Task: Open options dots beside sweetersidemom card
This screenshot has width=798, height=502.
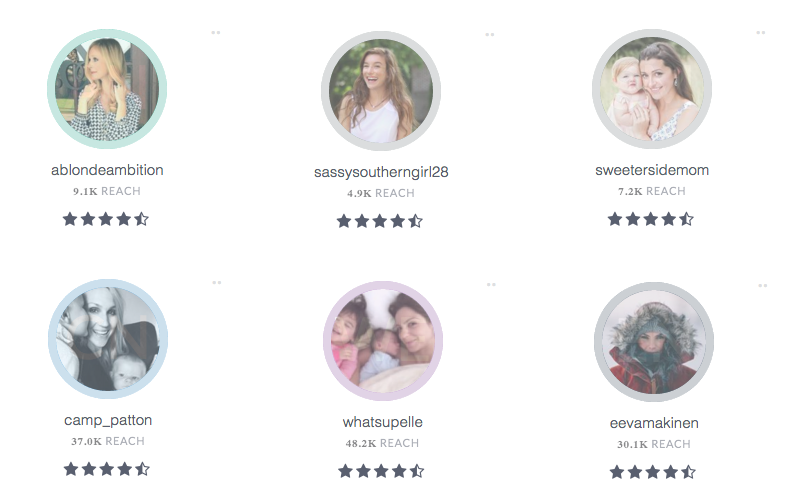Action: pyautogui.click(x=761, y=33)
